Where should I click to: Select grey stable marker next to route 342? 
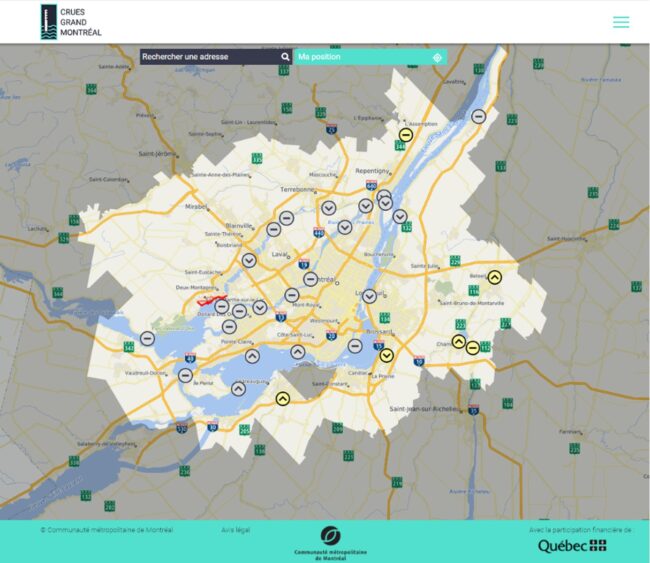pos(147,339)
